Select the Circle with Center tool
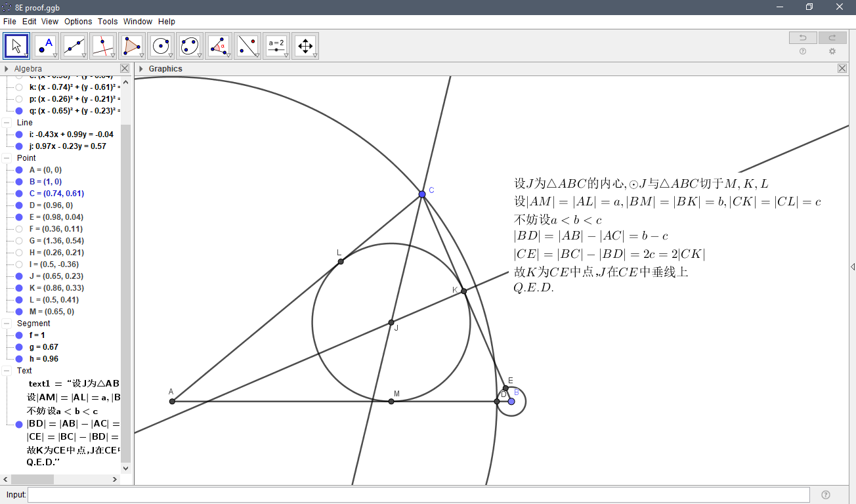 point(160,45)
